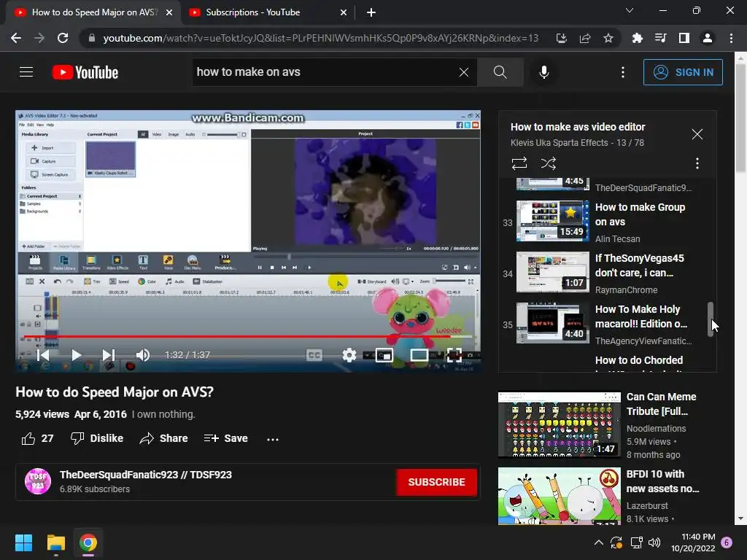Open more actions under the video
This screenshot has height=560, width=747.
click(x=273, y=439)
